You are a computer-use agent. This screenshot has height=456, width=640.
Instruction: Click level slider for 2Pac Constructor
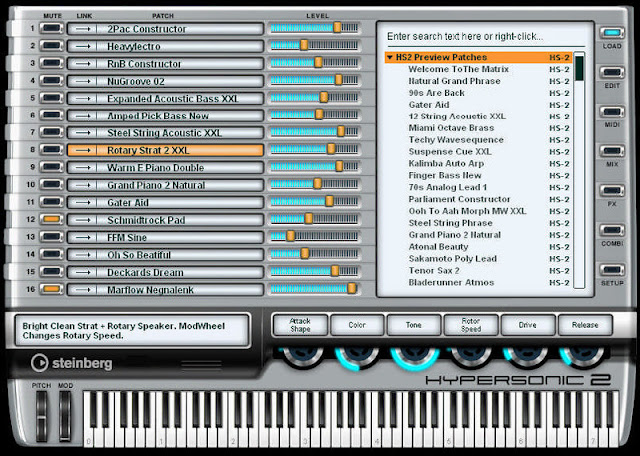[314, 28]
